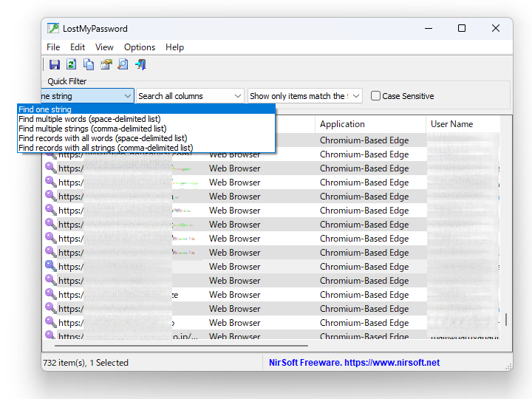Select Find multiple words (space-delimited list)
Viewport: 532px width, 399px height.
pyautogui.click(x=146, y=119)
